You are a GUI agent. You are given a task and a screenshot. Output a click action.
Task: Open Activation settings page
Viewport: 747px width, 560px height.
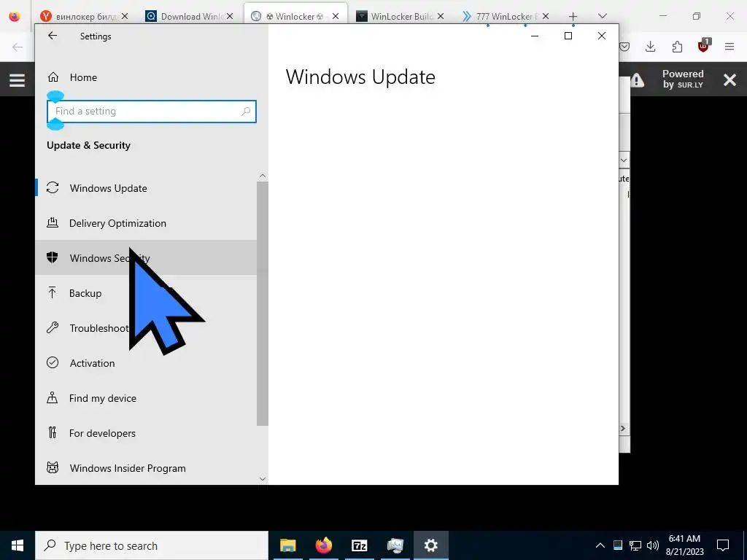(146, 363)
